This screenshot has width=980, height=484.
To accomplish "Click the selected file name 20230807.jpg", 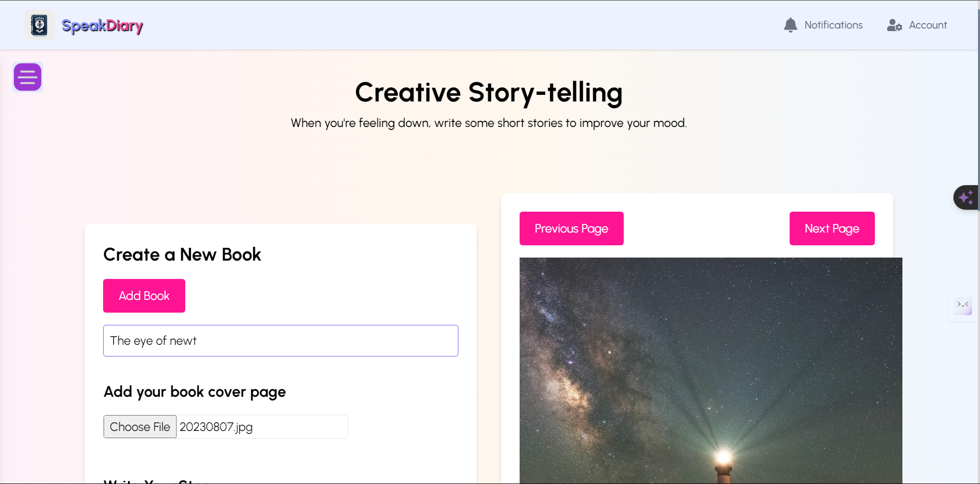I will [x=216, y=427].
